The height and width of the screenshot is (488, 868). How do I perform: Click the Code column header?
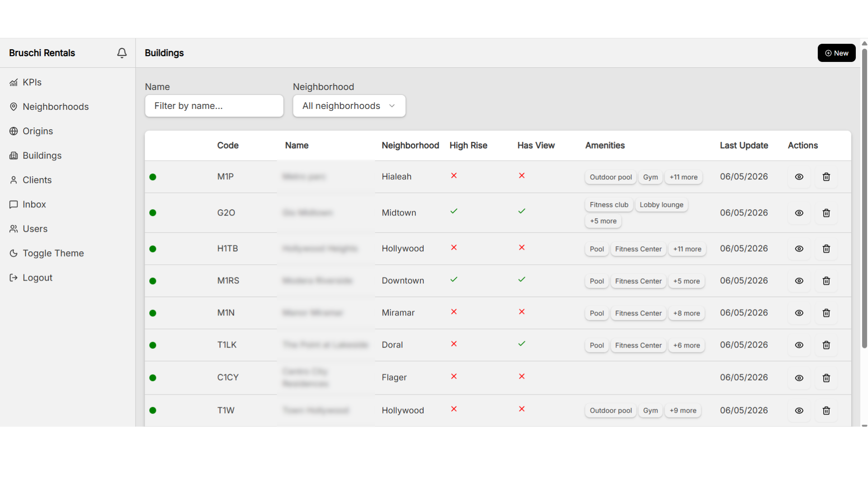tap(228, 145)
